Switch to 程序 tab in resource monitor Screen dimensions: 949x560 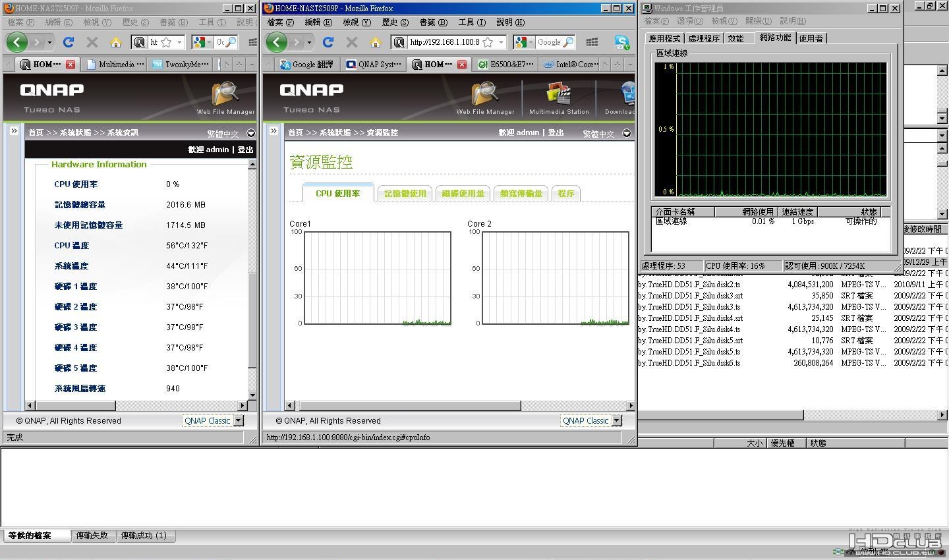pyautogui.click(x=566, y=193)
